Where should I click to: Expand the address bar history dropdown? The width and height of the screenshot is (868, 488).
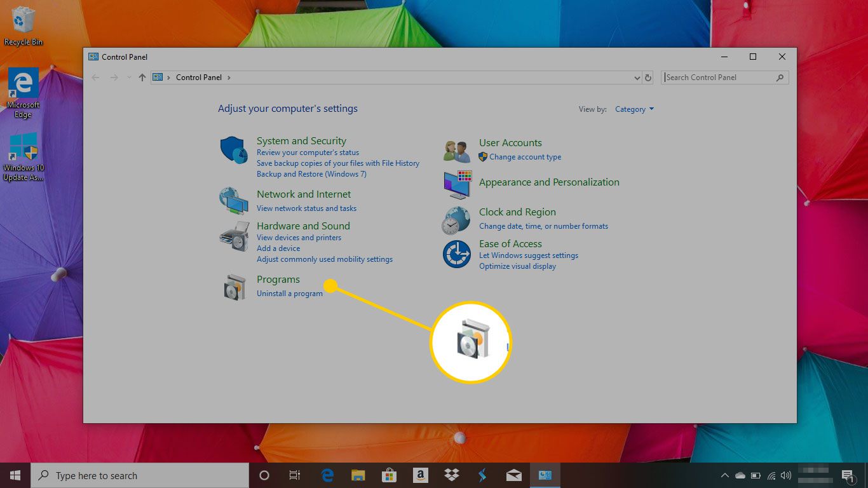(637, 78)
